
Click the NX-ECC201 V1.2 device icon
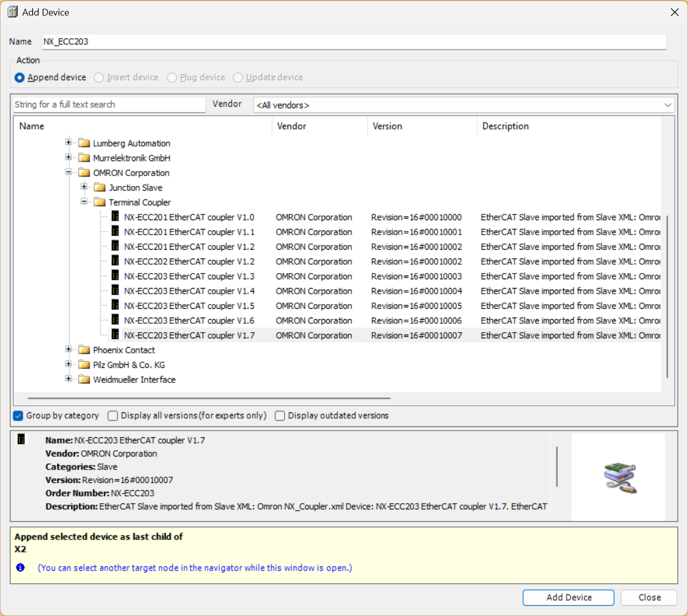click(x=115, y=246)
